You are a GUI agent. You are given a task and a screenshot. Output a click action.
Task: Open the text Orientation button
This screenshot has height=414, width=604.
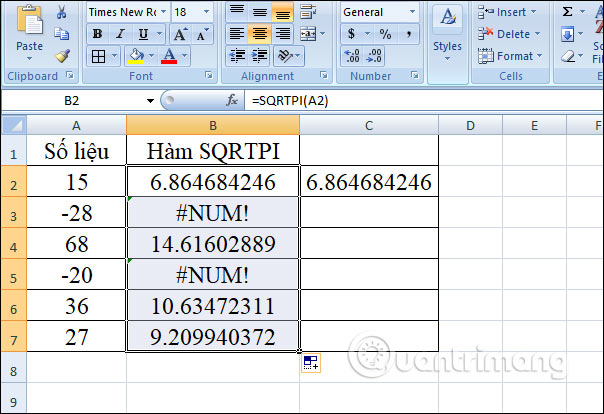pos(289,56)
